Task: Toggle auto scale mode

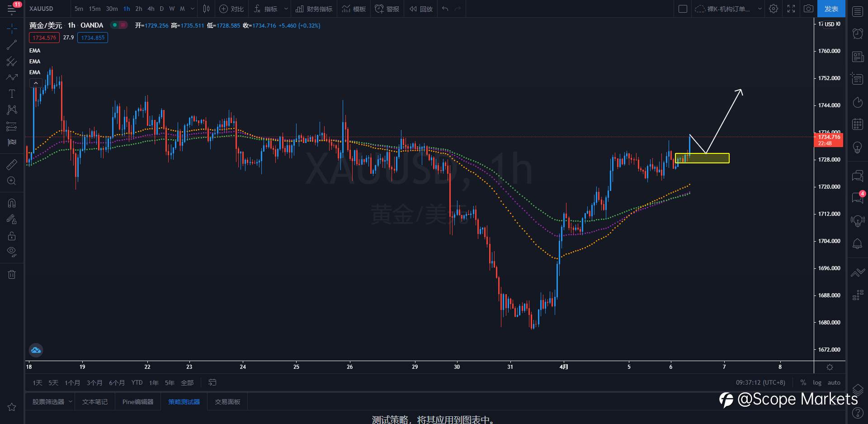Action: point(834,383)
